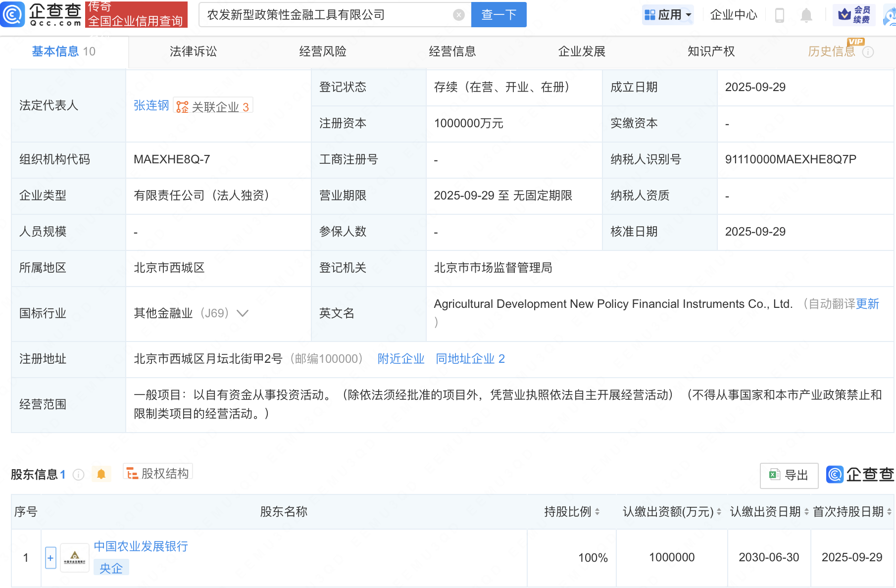Focus the company name search field
The image size is (896, 588).
coord(327,15)
